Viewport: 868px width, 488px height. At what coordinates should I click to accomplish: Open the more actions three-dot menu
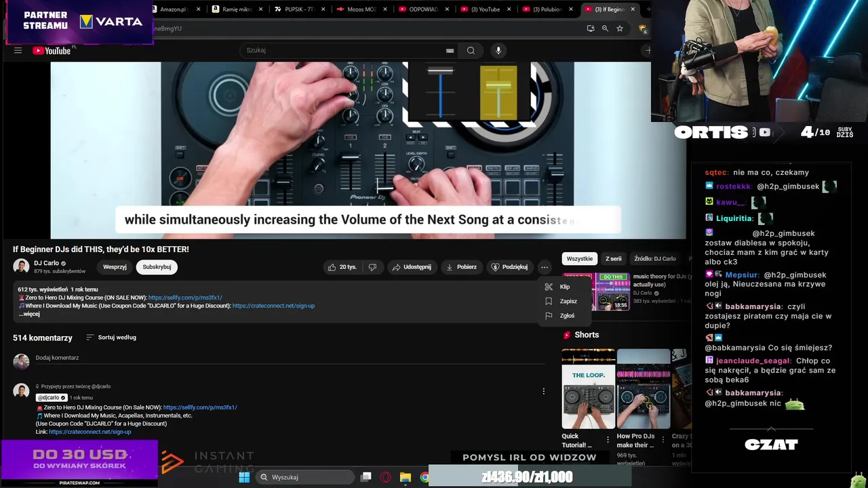coord(545,267)
